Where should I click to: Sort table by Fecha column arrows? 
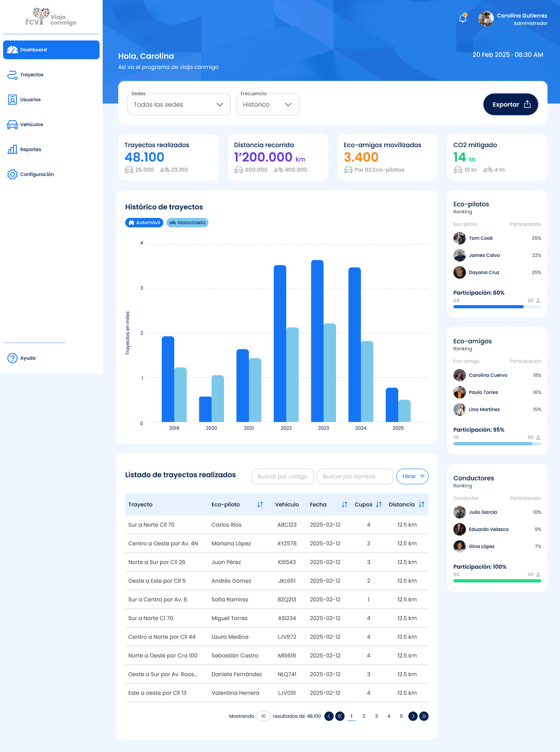click(x=344, y=504)
